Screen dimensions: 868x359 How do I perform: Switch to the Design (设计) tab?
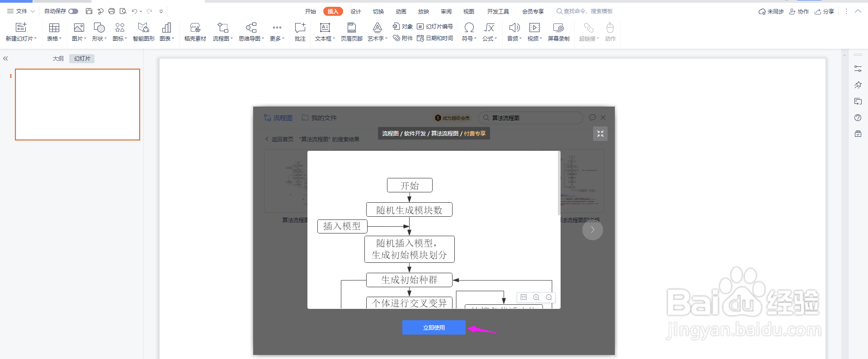[356, 11]
